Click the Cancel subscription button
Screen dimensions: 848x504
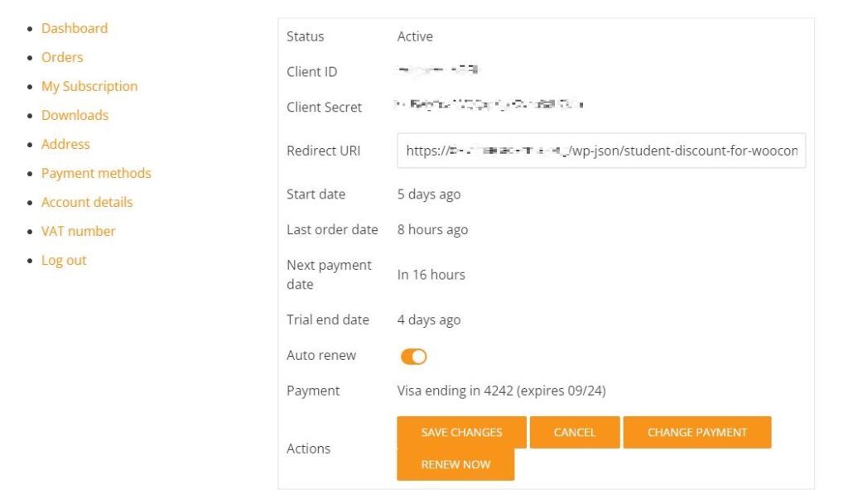(x=574, y=433)
